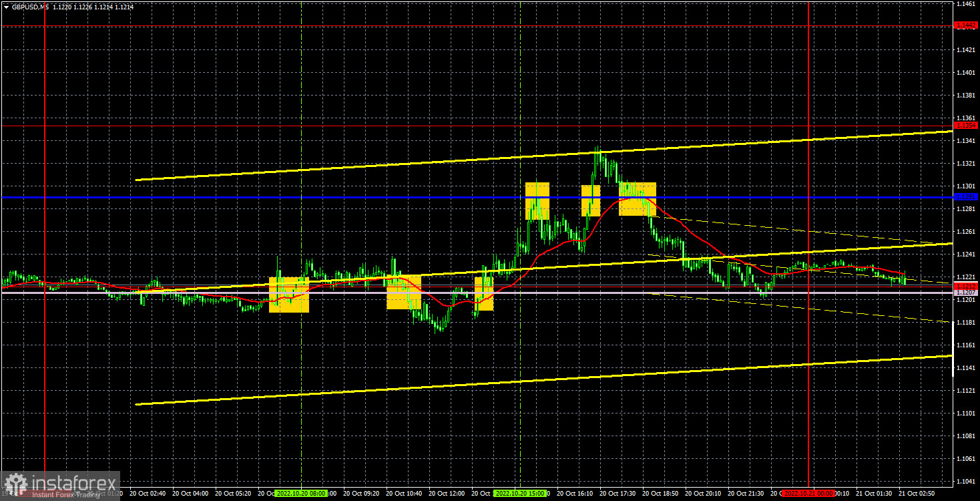Select the 1.1041 price scale value

tap(966, 481)
